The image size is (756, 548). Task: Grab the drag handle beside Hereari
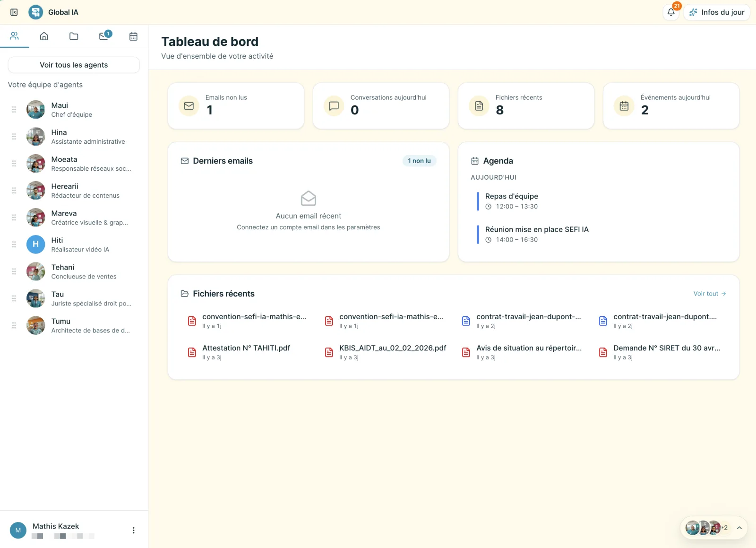tap(14, 191)
